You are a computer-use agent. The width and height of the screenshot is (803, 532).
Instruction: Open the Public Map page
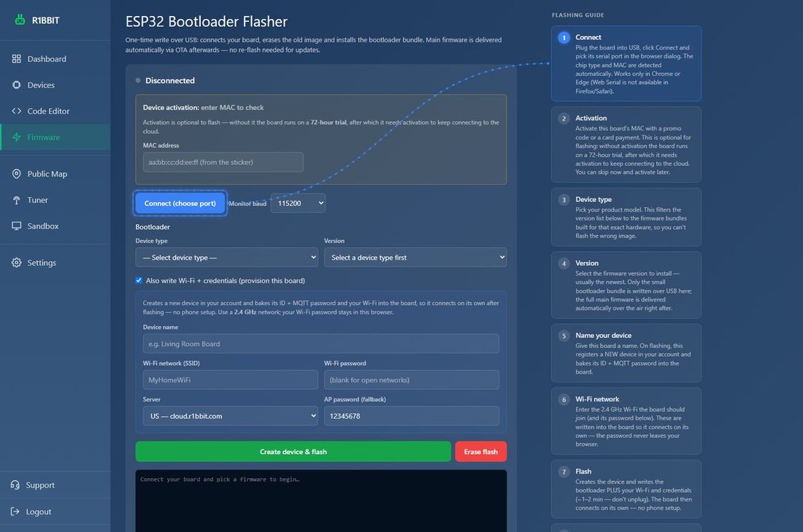(x=55, y=174)
